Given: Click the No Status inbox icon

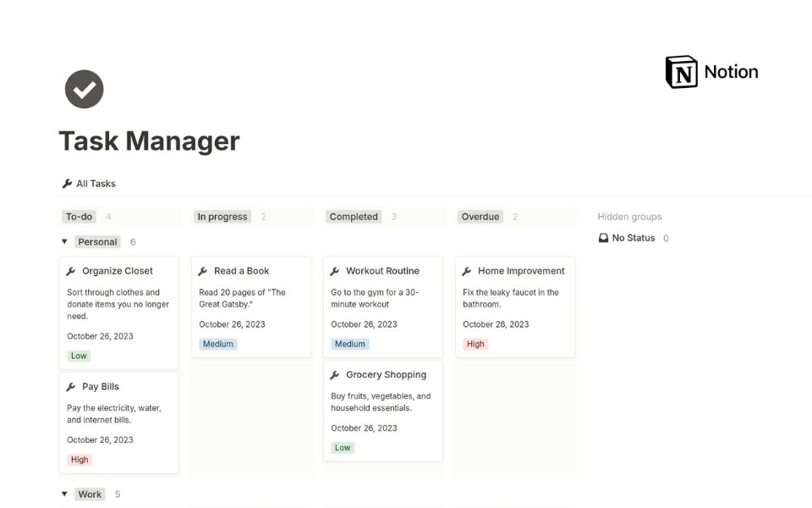Looking at the screenshot, I should [603, 239].
